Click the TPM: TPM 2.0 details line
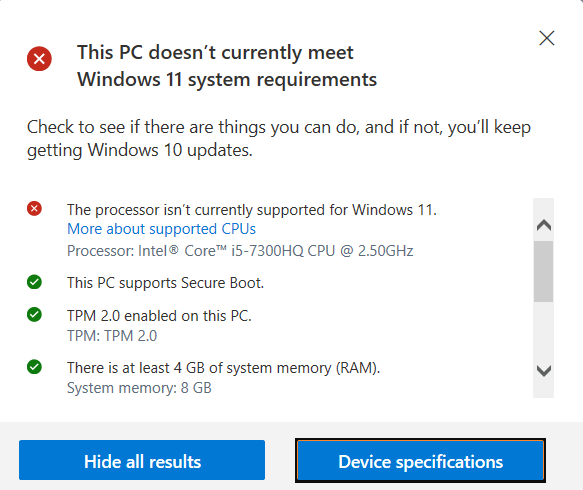 (x=112, y=336)
